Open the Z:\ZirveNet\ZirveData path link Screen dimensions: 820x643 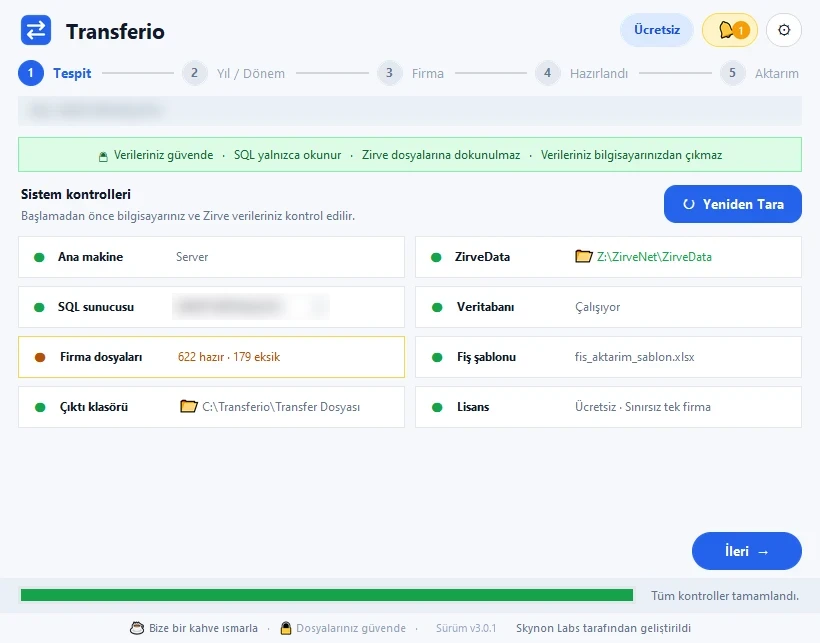click(x=654, y=257)
